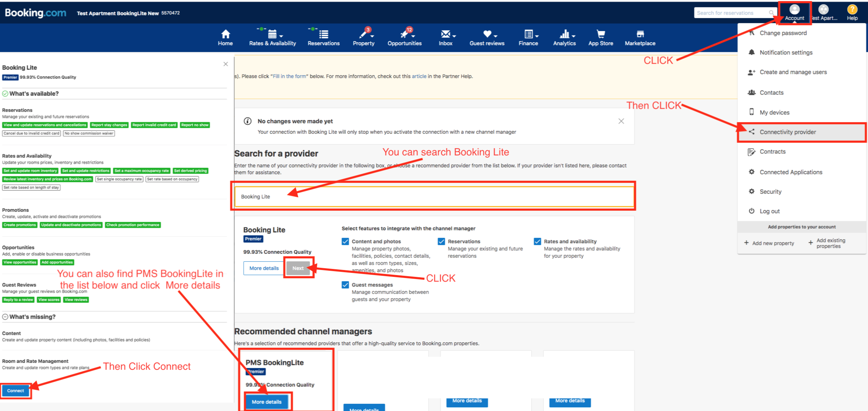Open the App Store cart icon
The width and height of the screenshot is (868, 411).
coord(601,34)
